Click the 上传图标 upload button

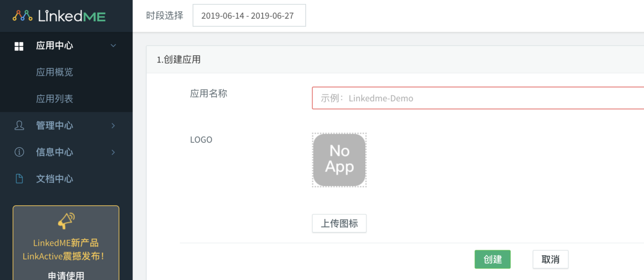pyautogui.click(x=339, y=224)
